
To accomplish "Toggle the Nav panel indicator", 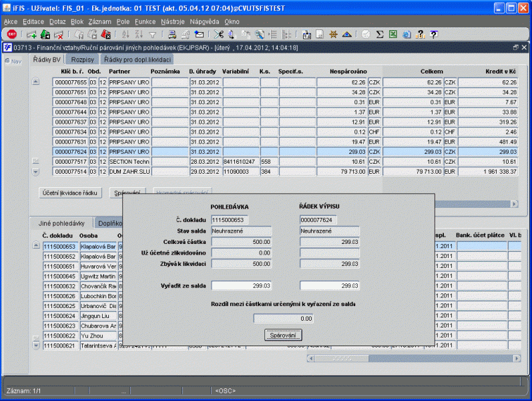I will tap(13, 61).
